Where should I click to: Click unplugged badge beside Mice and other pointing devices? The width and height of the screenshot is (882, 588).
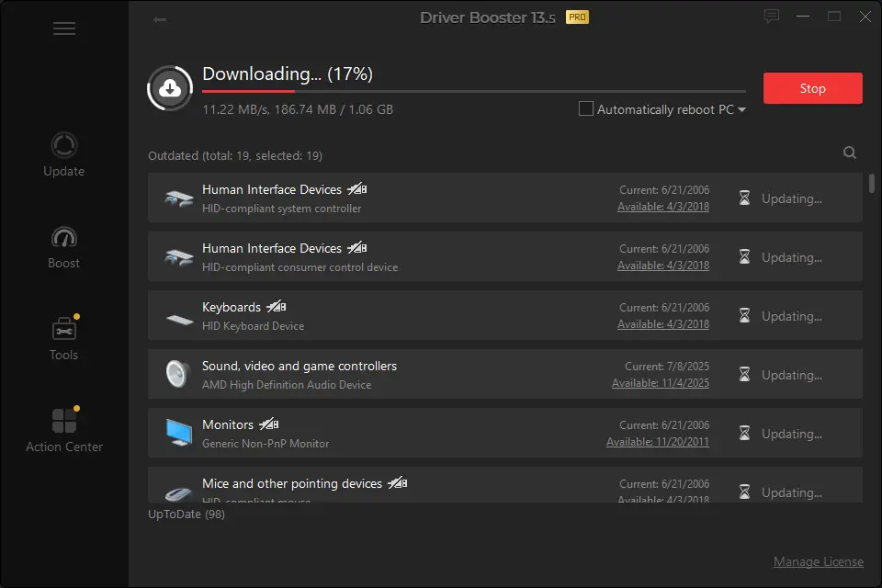pos(398,482)
